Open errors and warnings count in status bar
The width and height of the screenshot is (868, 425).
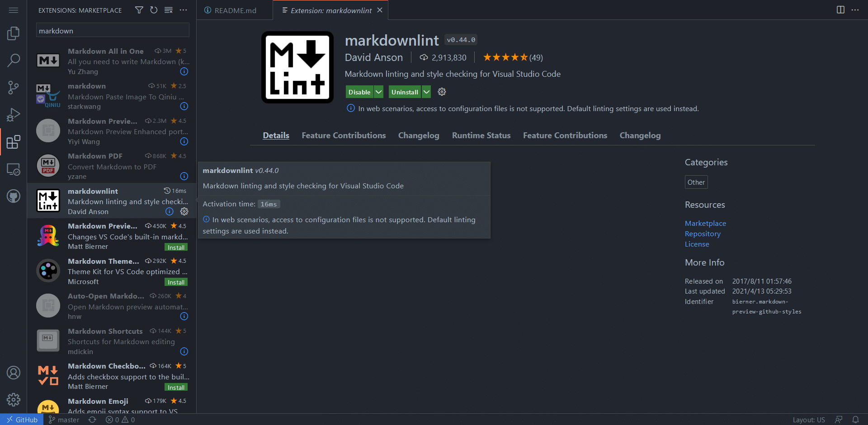(x=120, y=420)
